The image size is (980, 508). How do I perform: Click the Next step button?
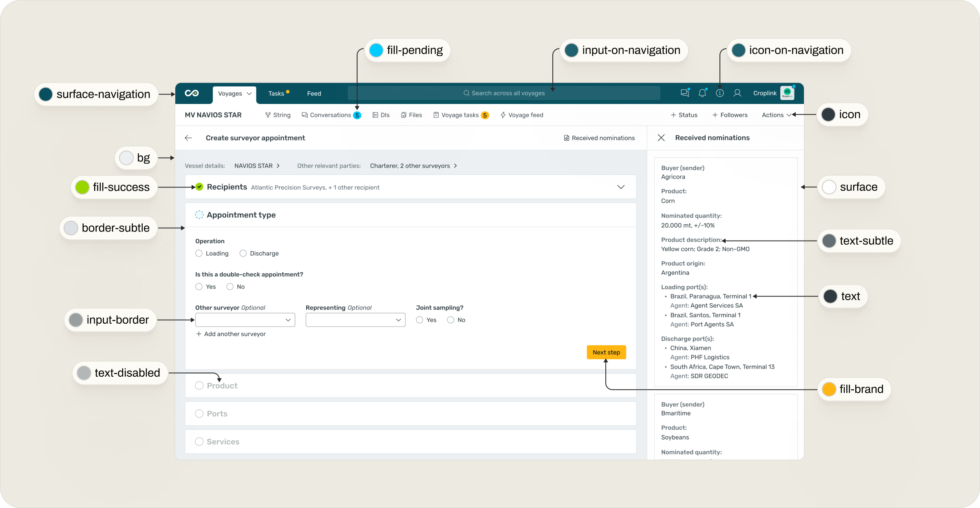(606, 352)
